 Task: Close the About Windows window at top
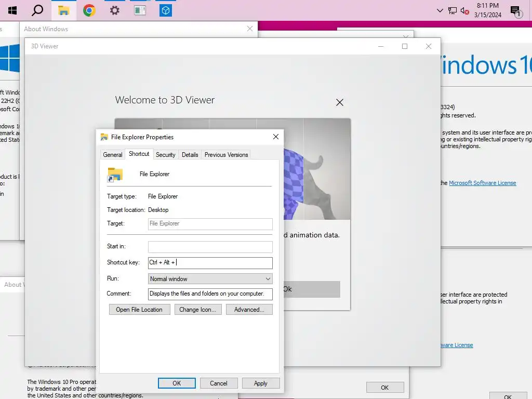[x=250, y=29]
